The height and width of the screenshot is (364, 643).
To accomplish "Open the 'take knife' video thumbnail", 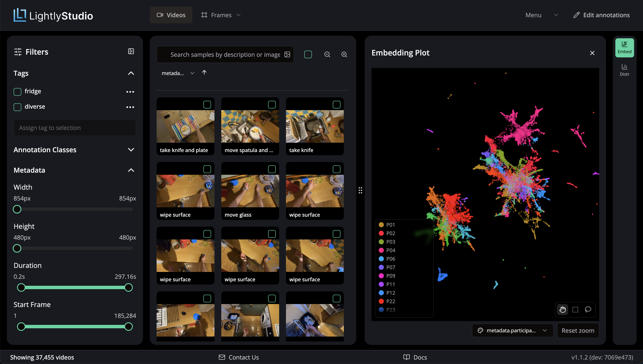I will (315, 127).
